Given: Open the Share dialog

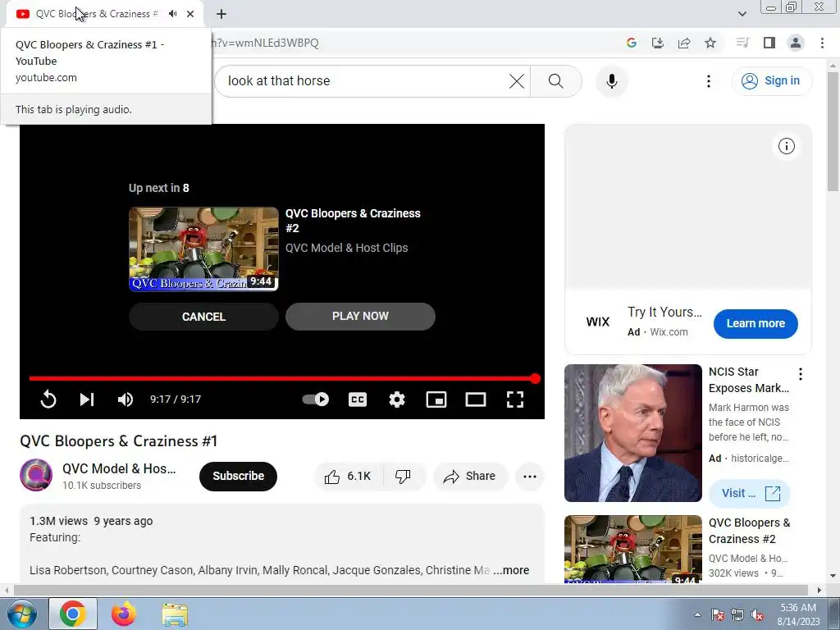Looking at the screenshot, I should [470, 477].
